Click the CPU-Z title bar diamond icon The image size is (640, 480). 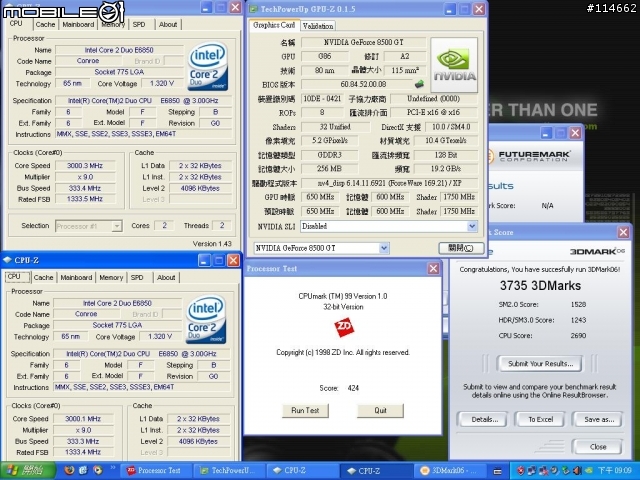coord(7,260)
